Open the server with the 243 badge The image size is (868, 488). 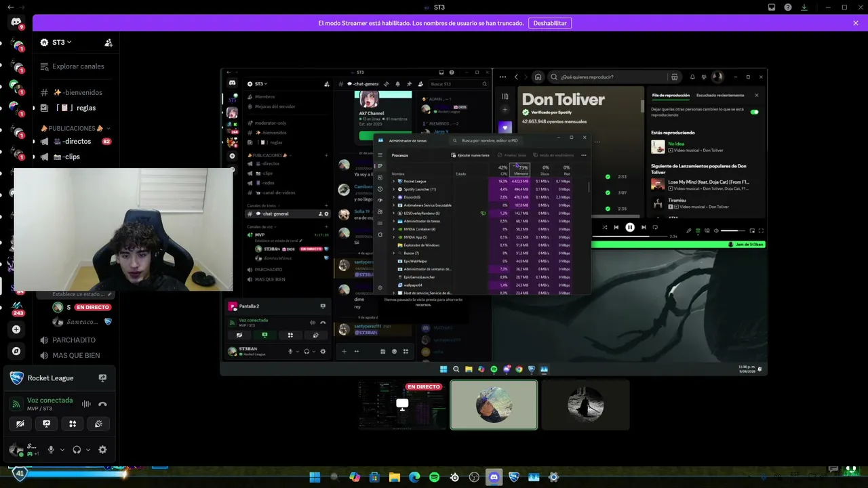point(16,307)
